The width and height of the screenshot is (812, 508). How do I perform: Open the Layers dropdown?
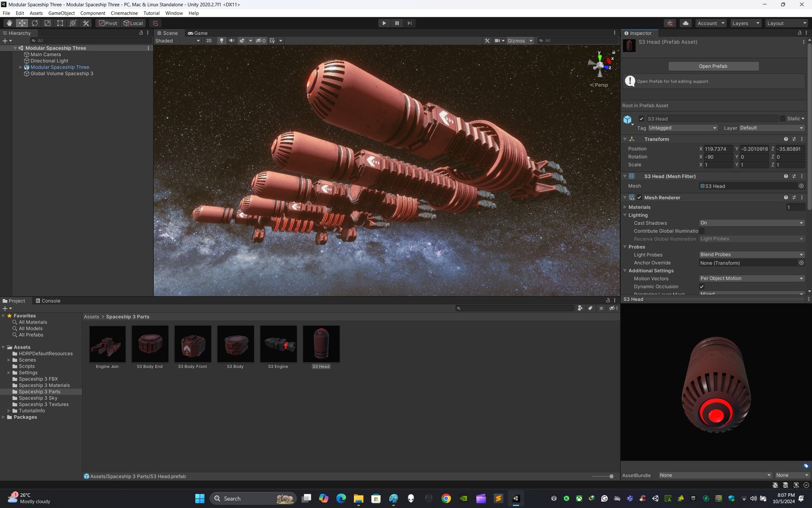pyautogui.click(x=745, y=23)
